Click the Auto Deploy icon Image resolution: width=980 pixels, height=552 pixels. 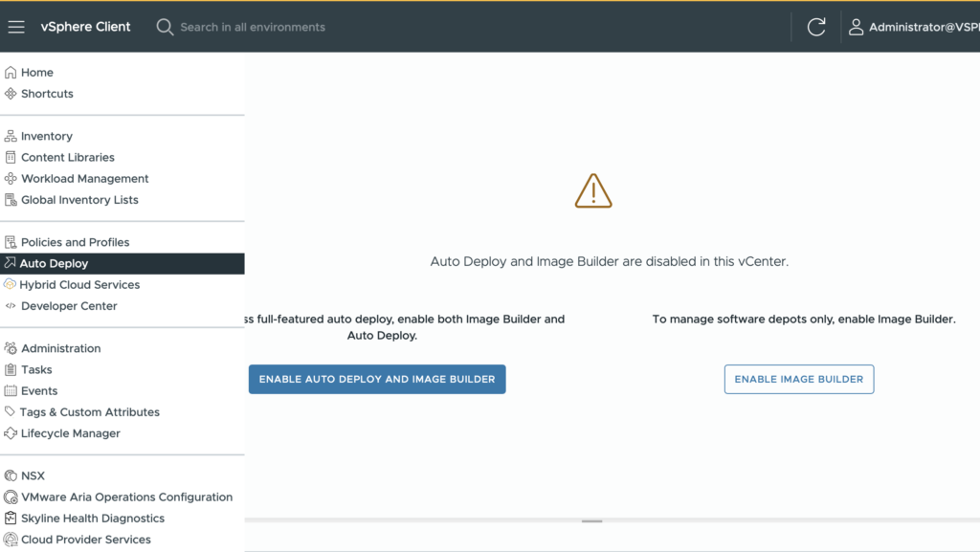[10, 263]
